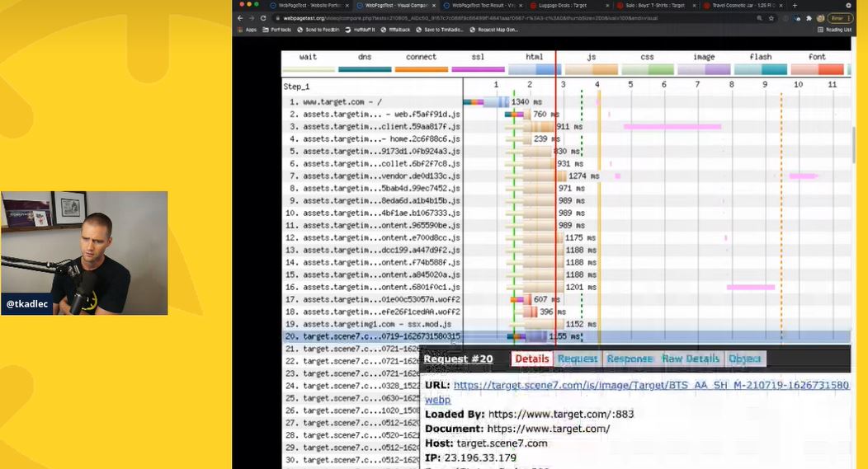Image resolution: width=868 pixels, height=469 pixels.
Task: Open the Raw Details tab
Action: pos(691,359)
